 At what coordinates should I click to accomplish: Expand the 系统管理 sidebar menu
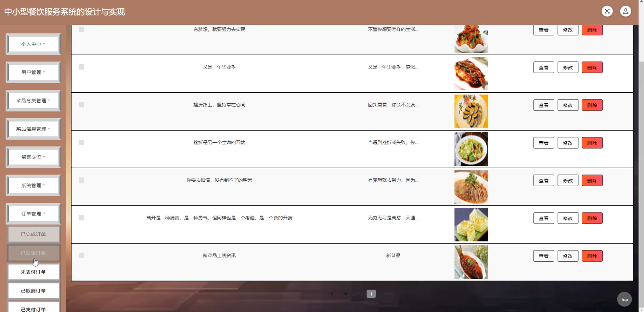[x=33, y=186]
